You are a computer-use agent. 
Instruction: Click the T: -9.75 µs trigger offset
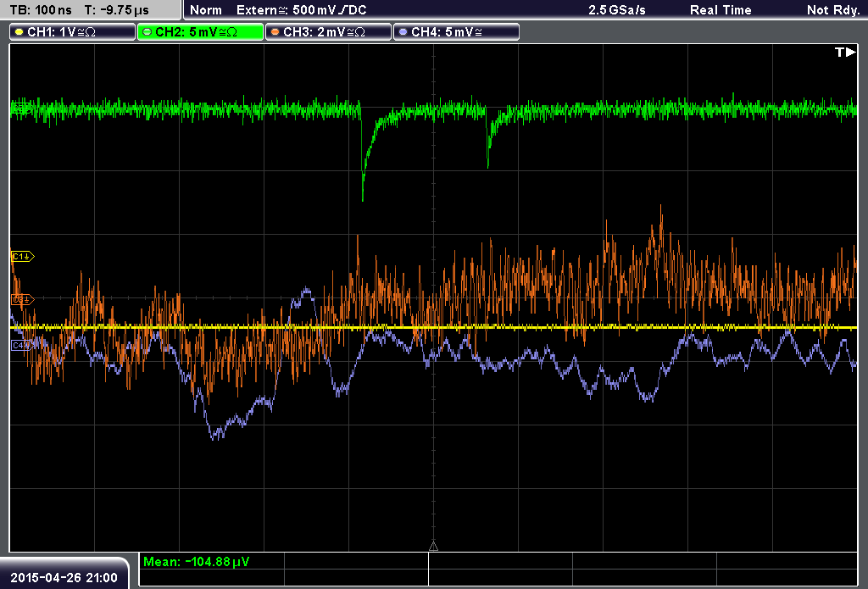click(x=117, y=10)
